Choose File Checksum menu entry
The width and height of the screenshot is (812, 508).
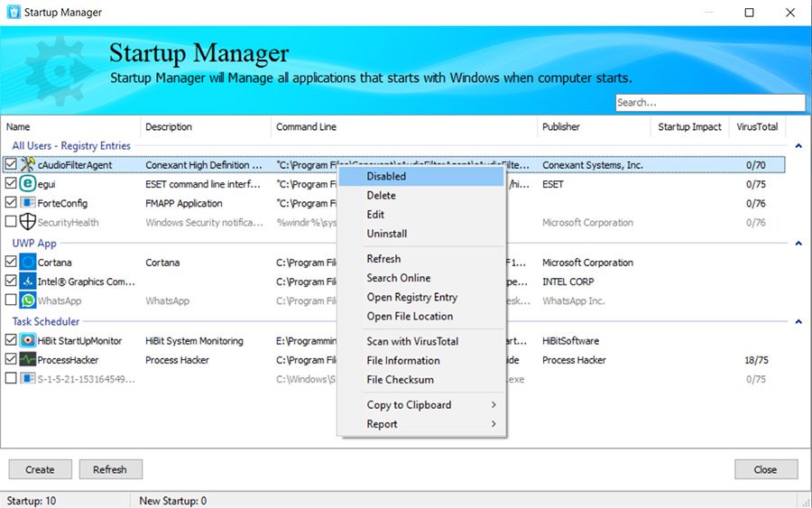[421, 379]
